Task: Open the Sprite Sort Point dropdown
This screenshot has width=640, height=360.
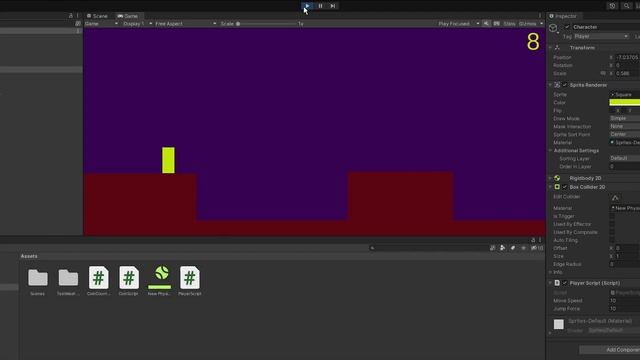Action: [x=624, y=134]
